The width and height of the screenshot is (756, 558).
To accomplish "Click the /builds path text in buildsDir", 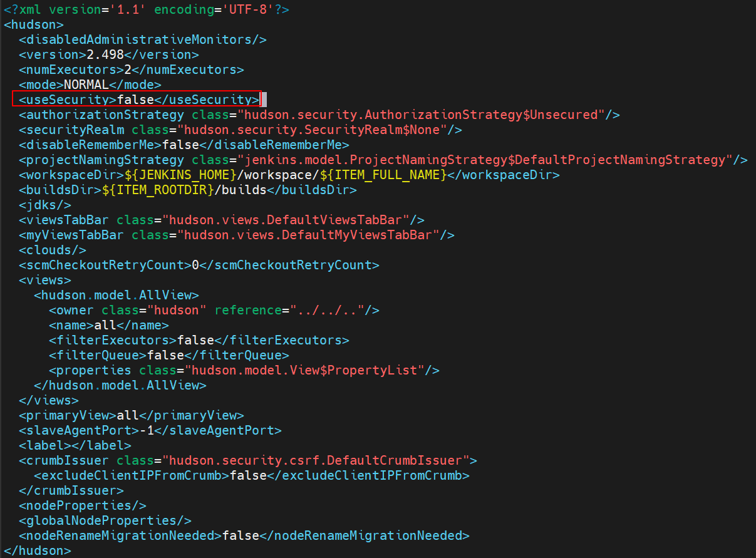I will pos(241,190).
